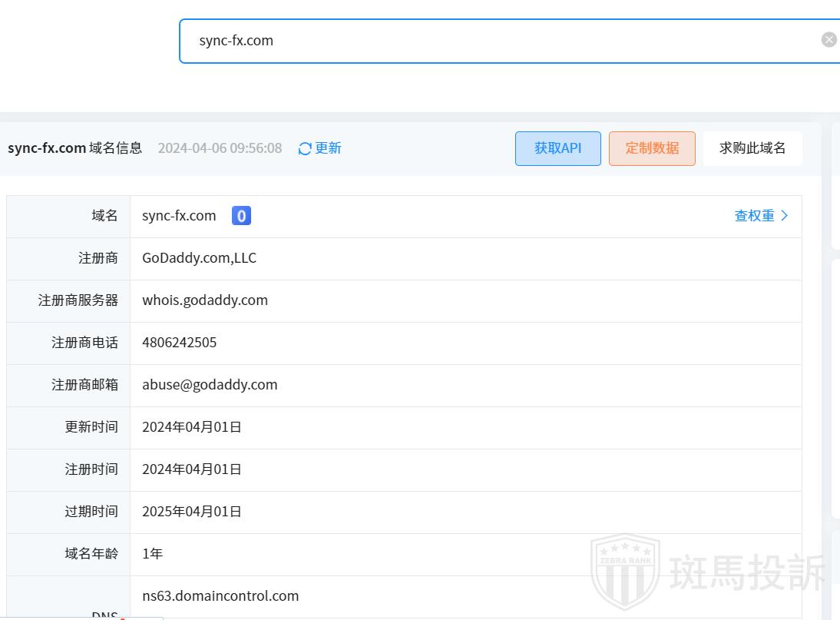This screenshot has height=620, width=840.
Task: Select the GoDaddy.com,LLC registrar name
Action: [199, 258]
